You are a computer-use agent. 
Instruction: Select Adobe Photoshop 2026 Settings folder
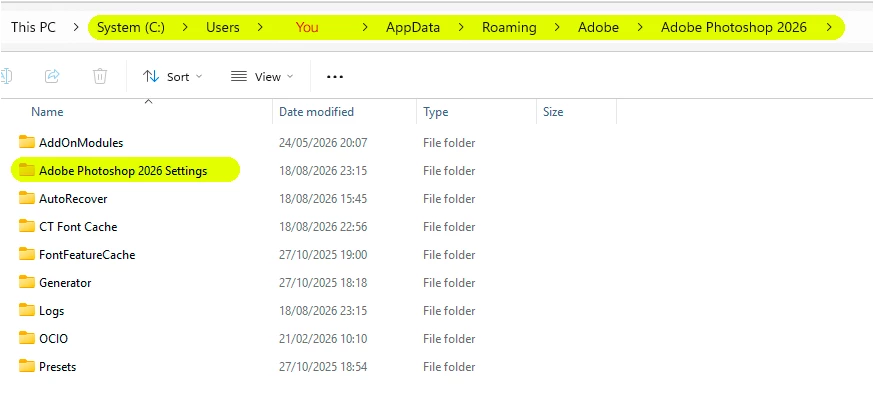click(125, 170)
